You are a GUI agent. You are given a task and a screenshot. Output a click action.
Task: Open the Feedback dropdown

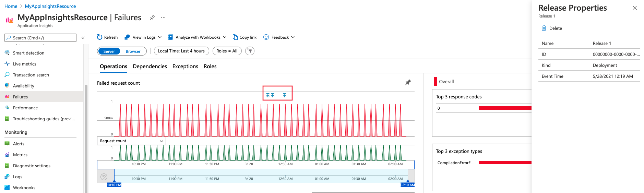279,37
